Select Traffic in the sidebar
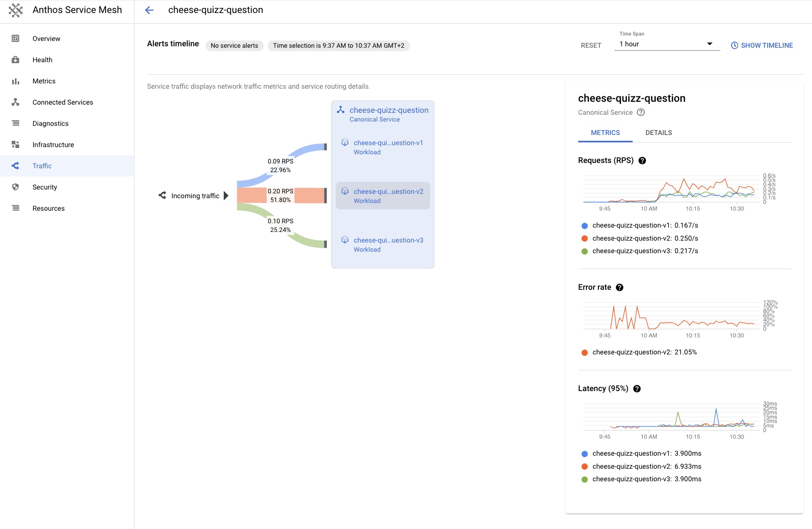The height and width of the screenshot is (529, 812). [67, 166]
